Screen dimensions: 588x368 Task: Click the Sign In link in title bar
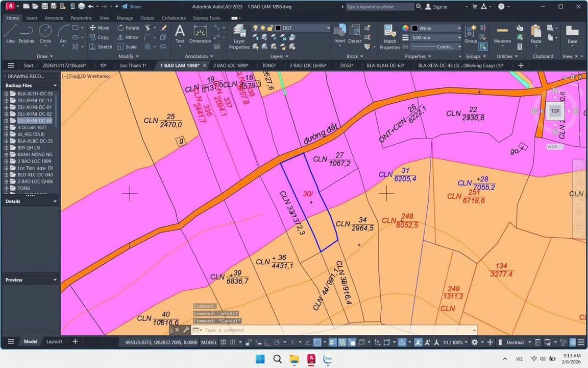tap(440, 7)
